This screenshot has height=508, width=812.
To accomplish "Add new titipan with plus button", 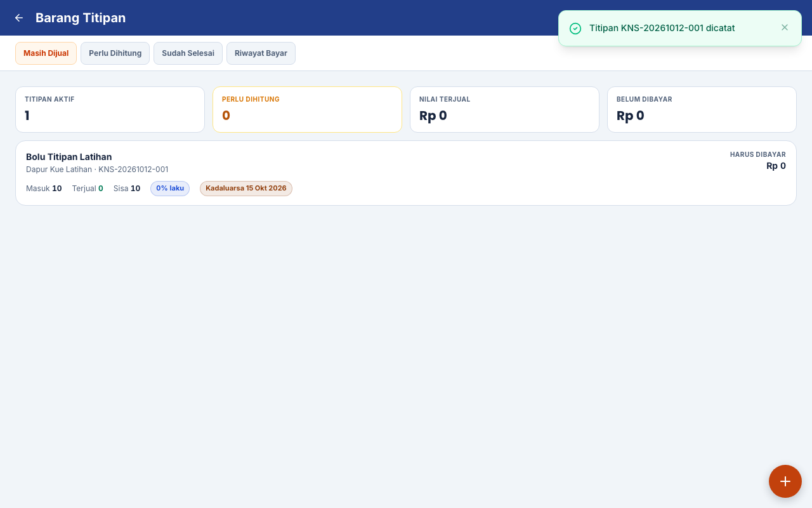I will [x=785, y=481].
